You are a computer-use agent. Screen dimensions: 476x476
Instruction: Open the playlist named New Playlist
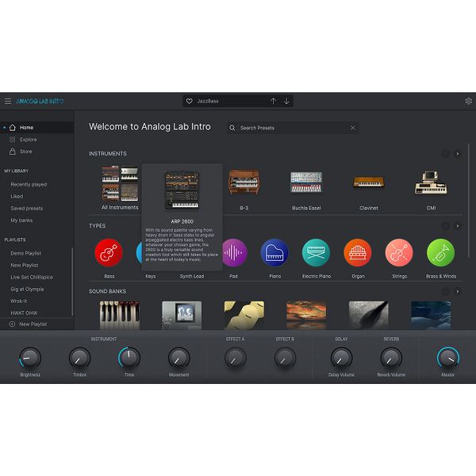[25, 265]
